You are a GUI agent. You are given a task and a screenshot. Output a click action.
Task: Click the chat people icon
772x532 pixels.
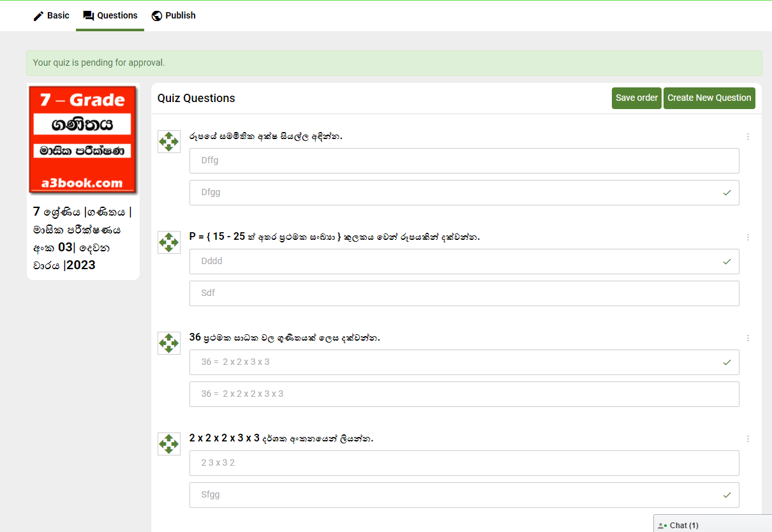tap(662, 526)
